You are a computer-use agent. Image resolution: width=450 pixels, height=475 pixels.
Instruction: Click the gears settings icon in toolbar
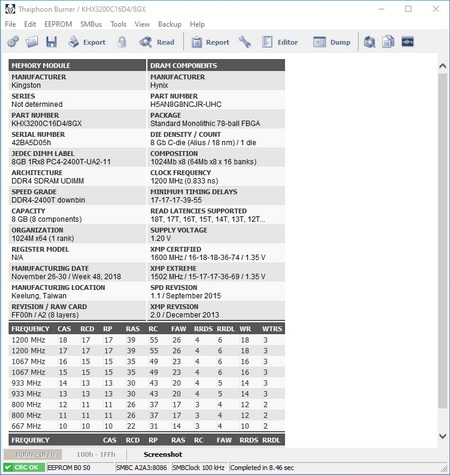[x=13, y=42]
